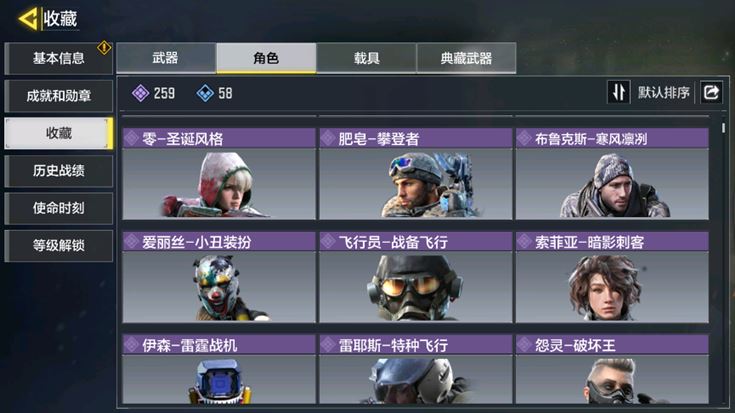
Task: Select the 等级解锁 sidebar button
Action: [59, 245]
